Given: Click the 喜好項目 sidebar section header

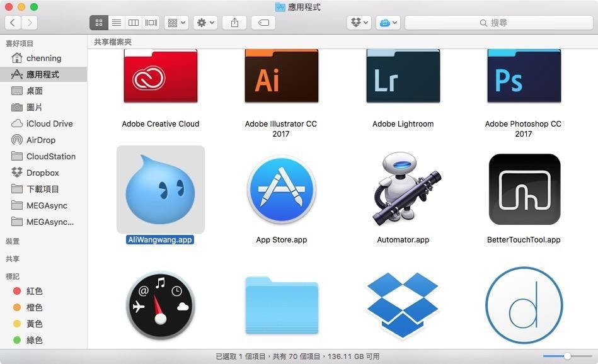Looking at the screenshot, I should 20,43.
